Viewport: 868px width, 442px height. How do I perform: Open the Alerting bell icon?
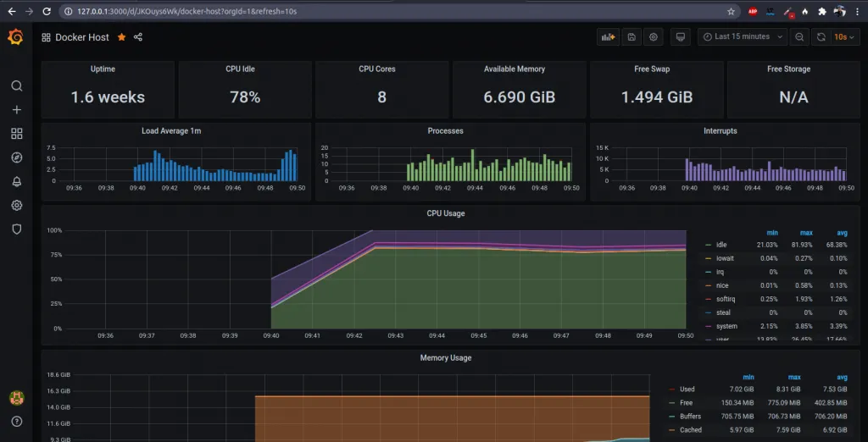(16, 181)
